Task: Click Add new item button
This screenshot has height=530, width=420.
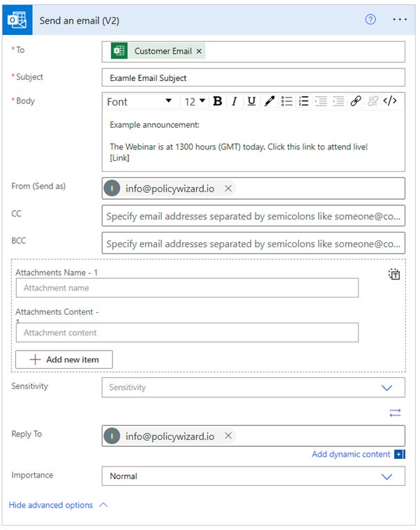Action: (64, 360)
